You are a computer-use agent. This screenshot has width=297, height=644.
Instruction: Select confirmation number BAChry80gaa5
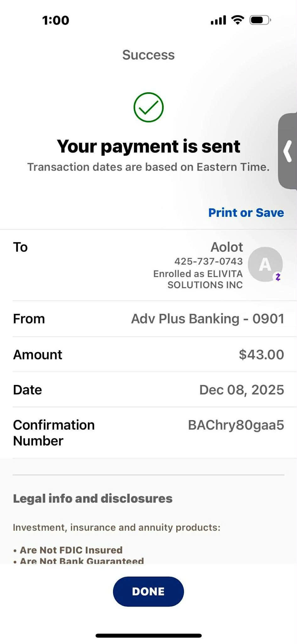pos(236,425)
